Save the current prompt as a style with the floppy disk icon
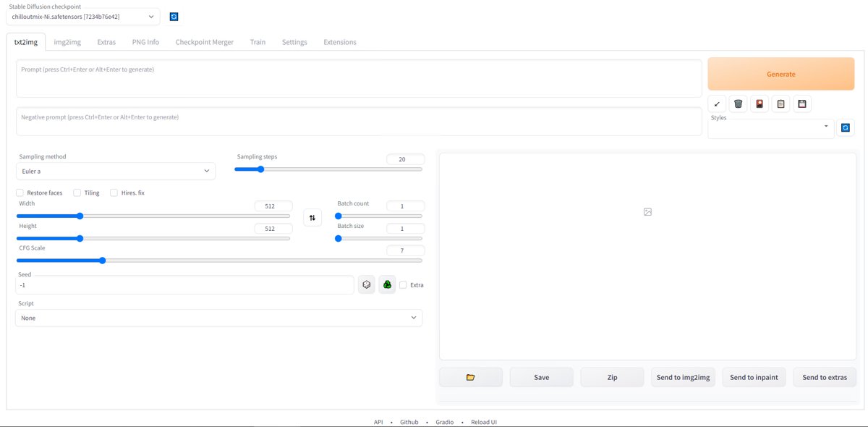The image size is (868, 427). (802, 104)
